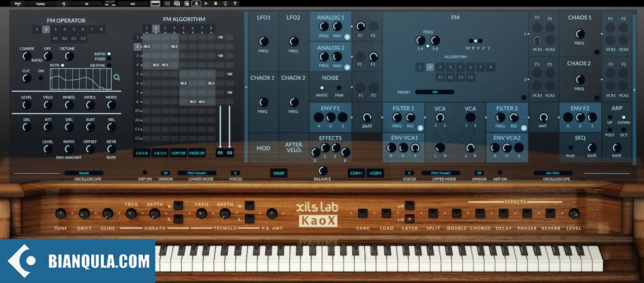Toggle the REVERB effect switch
Screen dimensions: 644x283
point(550,213)
